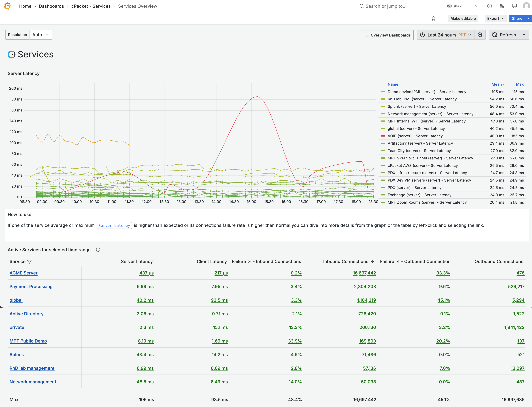Toggle MPT VPN Split Tunnel legend series

pos(430,158)
